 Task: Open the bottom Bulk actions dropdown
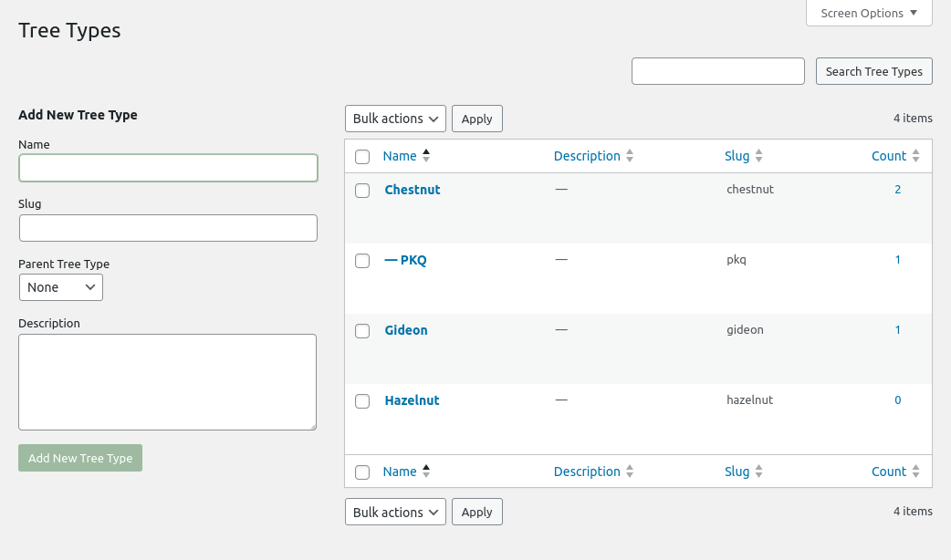click(x=395, y=513)
